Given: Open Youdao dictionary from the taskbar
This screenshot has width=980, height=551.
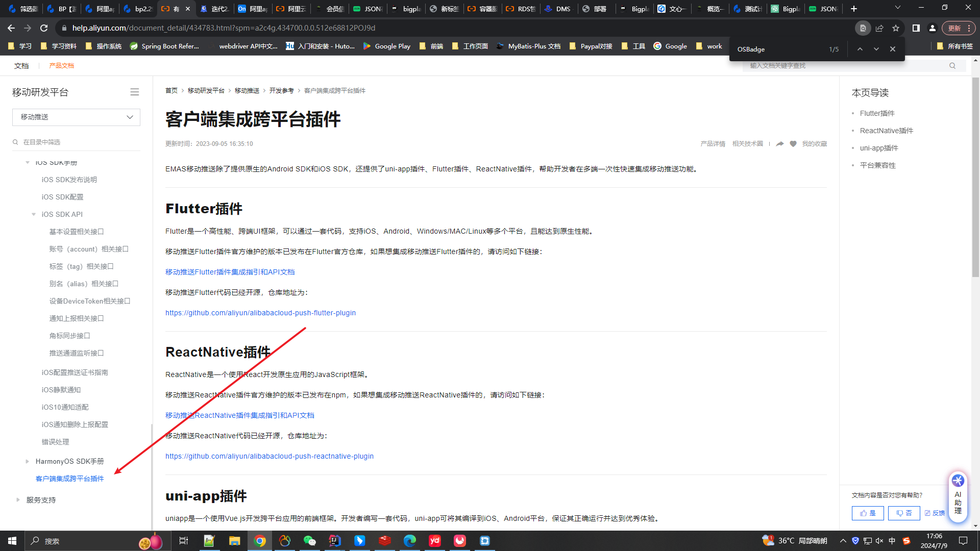Looking at the screenshot, I should pos(435,541).
